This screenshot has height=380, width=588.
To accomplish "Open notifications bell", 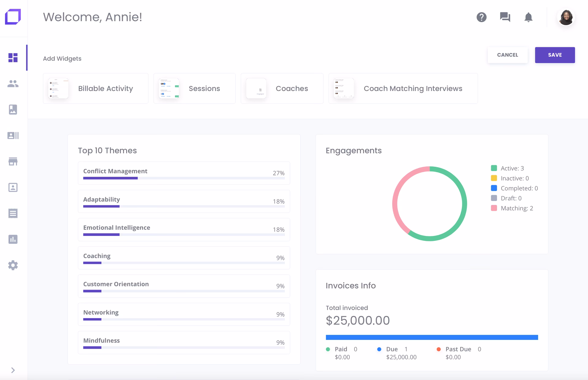I will click(x=528, y=17).
